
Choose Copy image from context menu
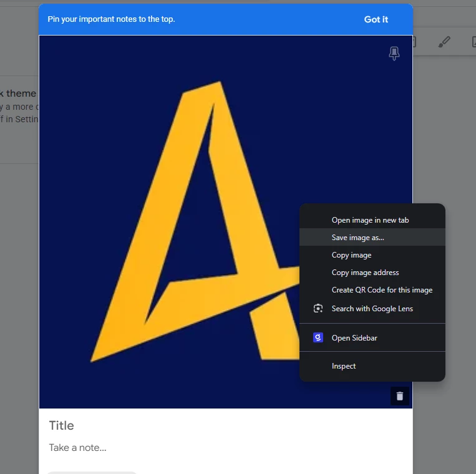coord(372,255)
